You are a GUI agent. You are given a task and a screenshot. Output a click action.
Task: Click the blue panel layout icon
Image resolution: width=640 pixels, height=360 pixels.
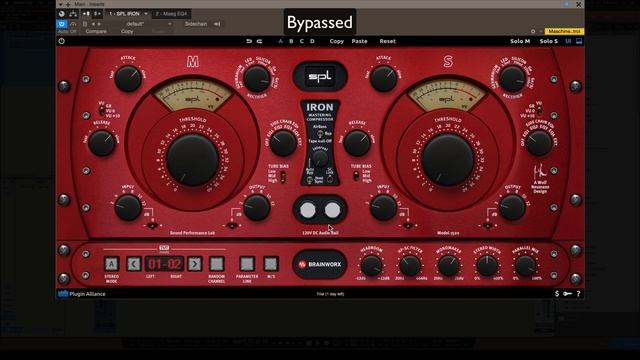[579, 41]
